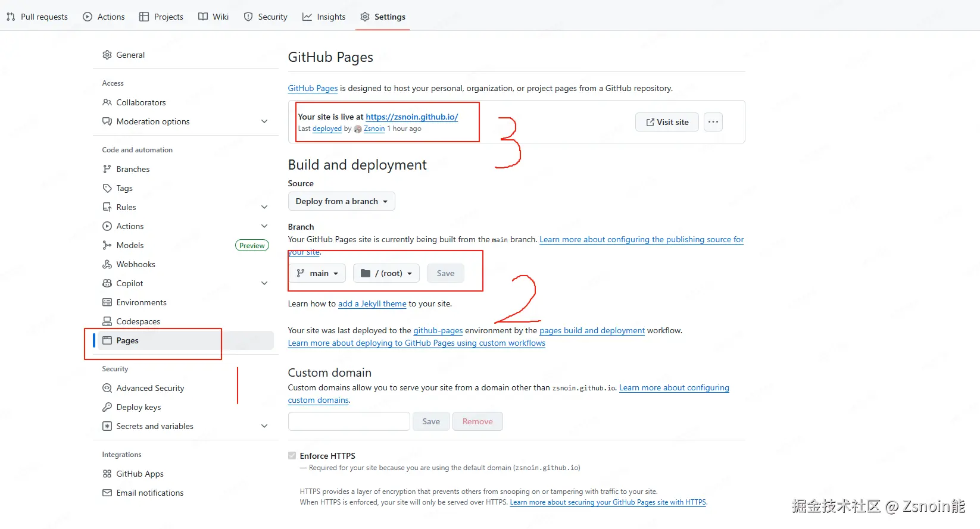Screen dimensions: 980x529
Task: Click the Zsnoin avatar image
Action: click(x=358, y=129)
